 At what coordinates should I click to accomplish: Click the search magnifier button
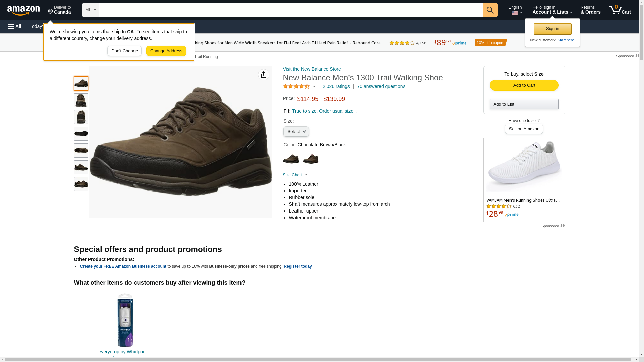click(490, 10)
